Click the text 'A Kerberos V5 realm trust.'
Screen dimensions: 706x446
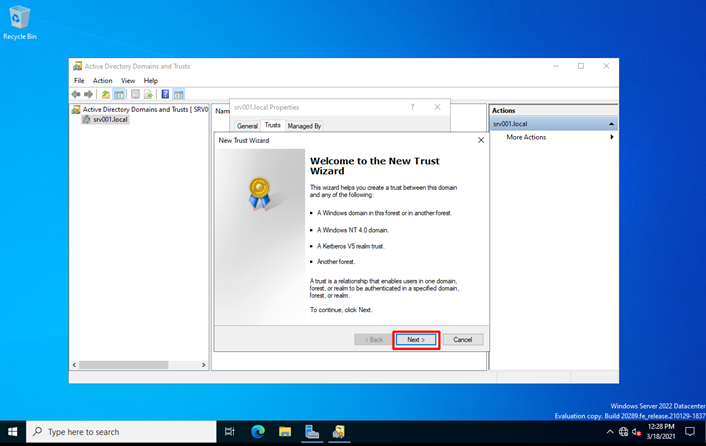(351, 246)
